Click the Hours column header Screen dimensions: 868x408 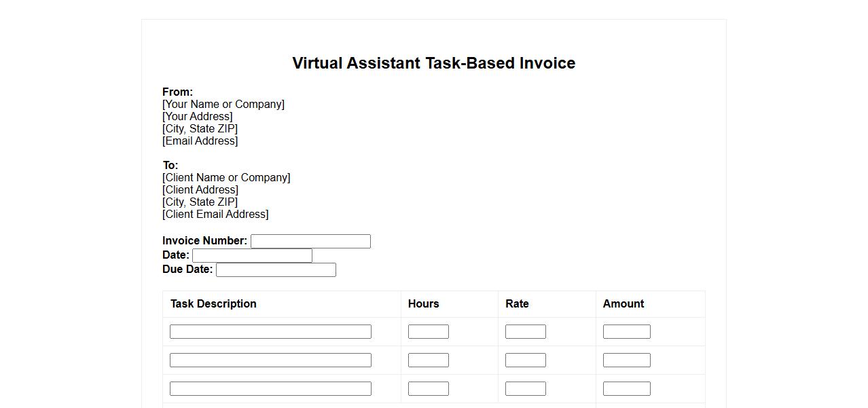[423, 303]
